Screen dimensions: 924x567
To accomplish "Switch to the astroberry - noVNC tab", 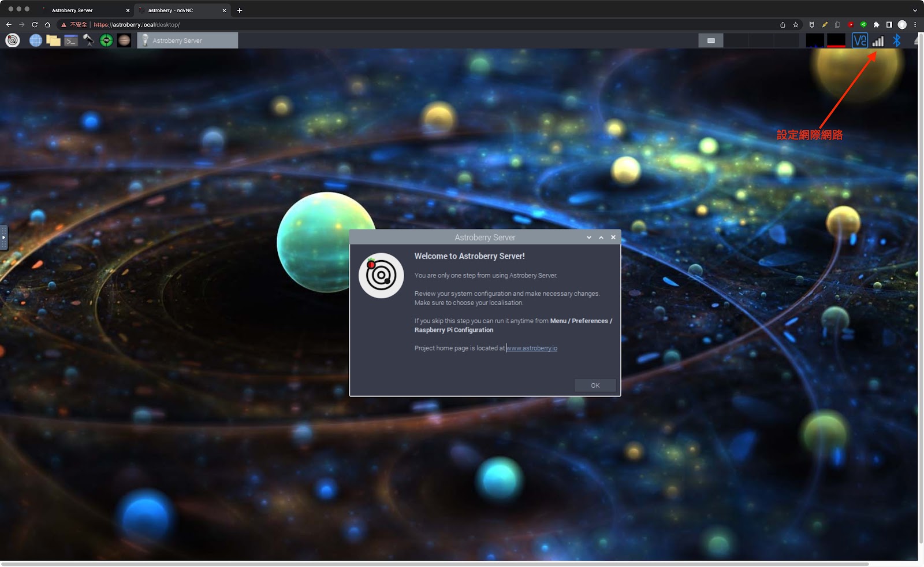I will (x=182, y=10).
